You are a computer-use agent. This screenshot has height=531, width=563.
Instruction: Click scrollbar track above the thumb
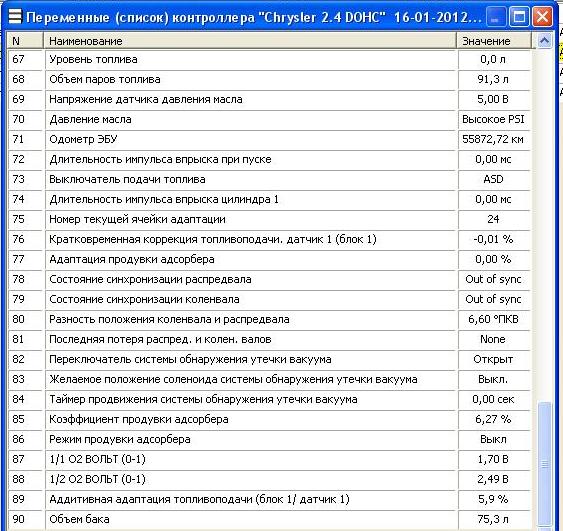(544, 225)
